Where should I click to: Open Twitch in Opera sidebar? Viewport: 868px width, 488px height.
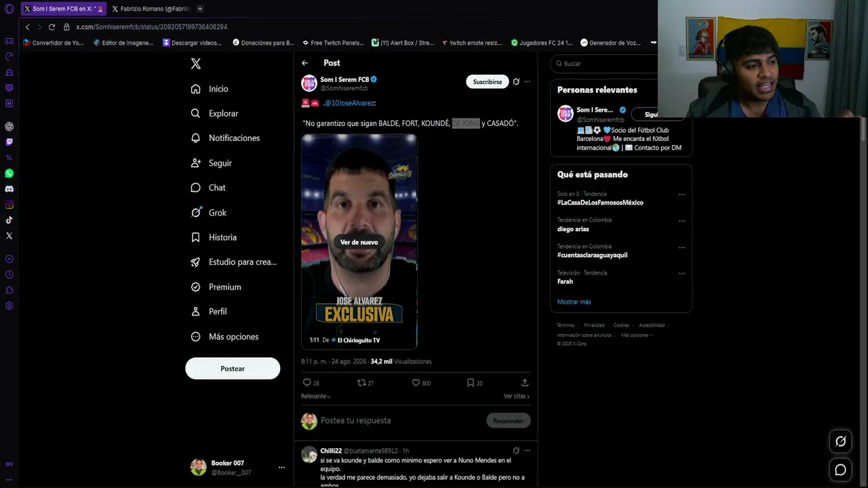[9, 142]
